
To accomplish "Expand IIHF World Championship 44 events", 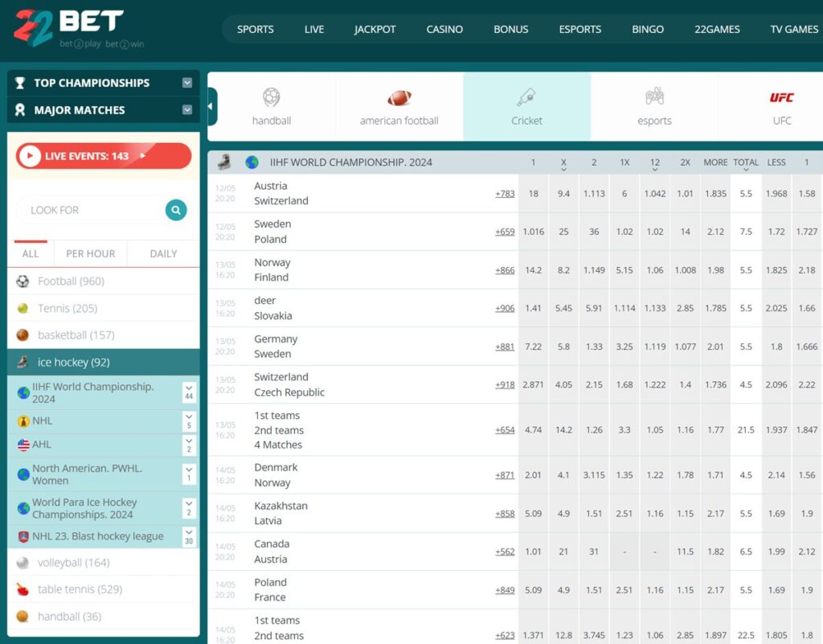I will coord(189,392).
